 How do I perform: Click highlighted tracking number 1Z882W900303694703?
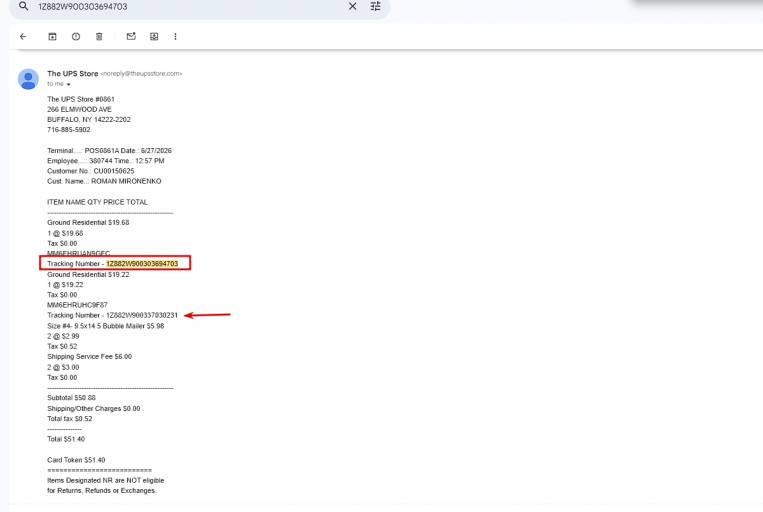pyautogui.click(x=142, y=264)
